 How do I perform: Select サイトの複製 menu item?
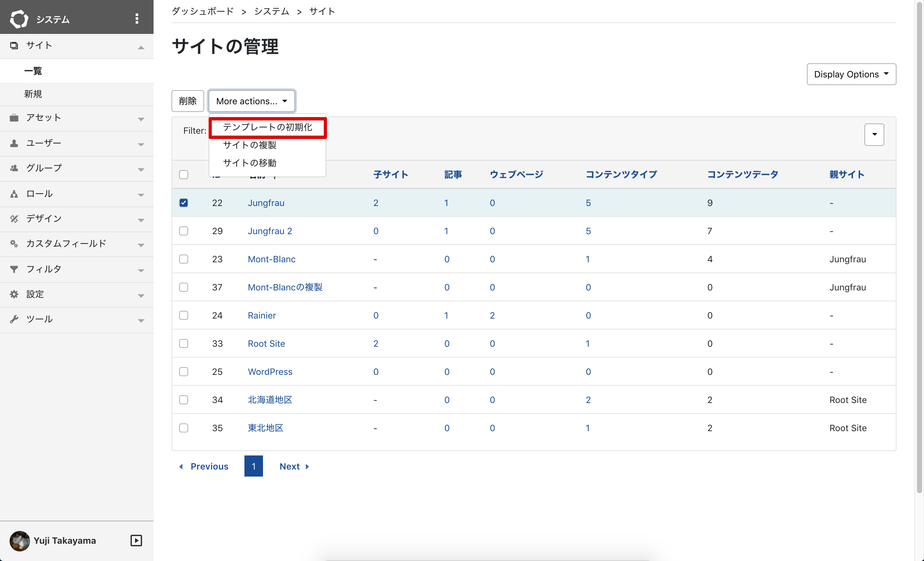267,145
